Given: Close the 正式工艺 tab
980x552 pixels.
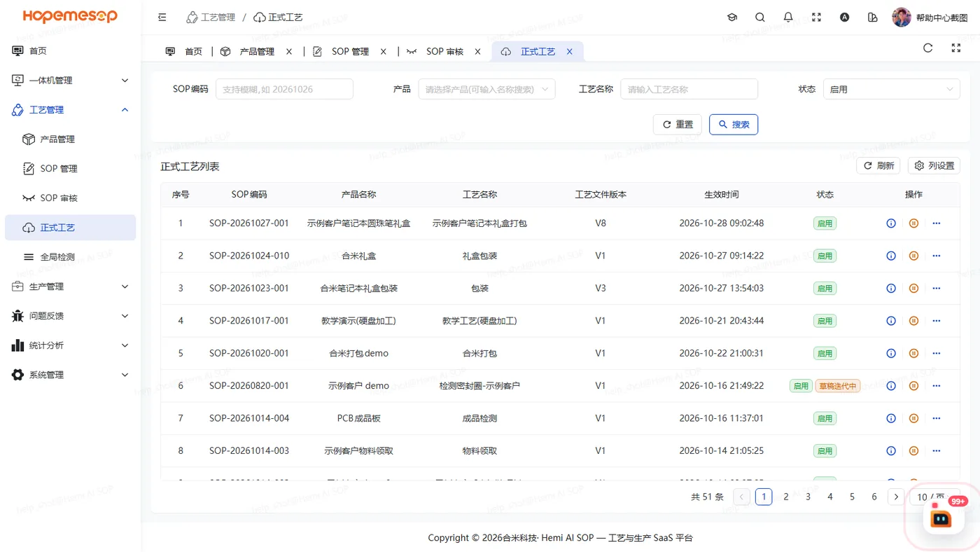Looking at the screenshot, I should click(570, 52).
